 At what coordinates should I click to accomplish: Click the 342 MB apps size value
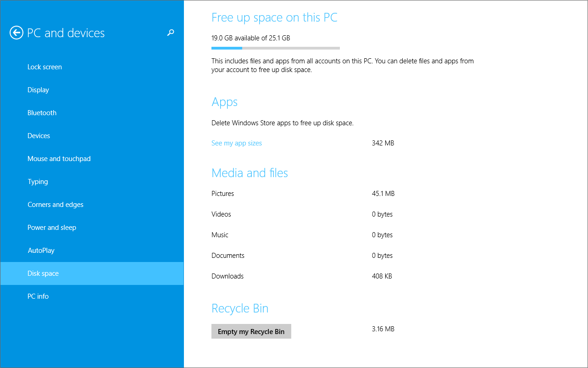point(383,143)
